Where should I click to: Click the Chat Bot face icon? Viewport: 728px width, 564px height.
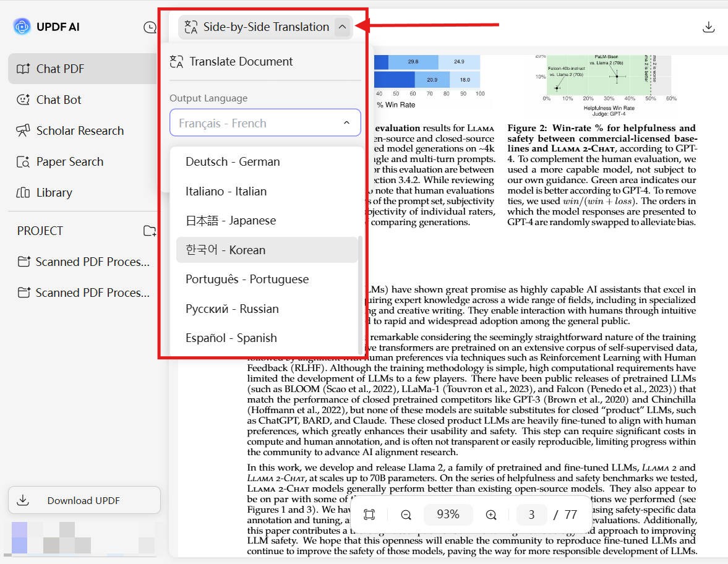[x=24, y=100]
